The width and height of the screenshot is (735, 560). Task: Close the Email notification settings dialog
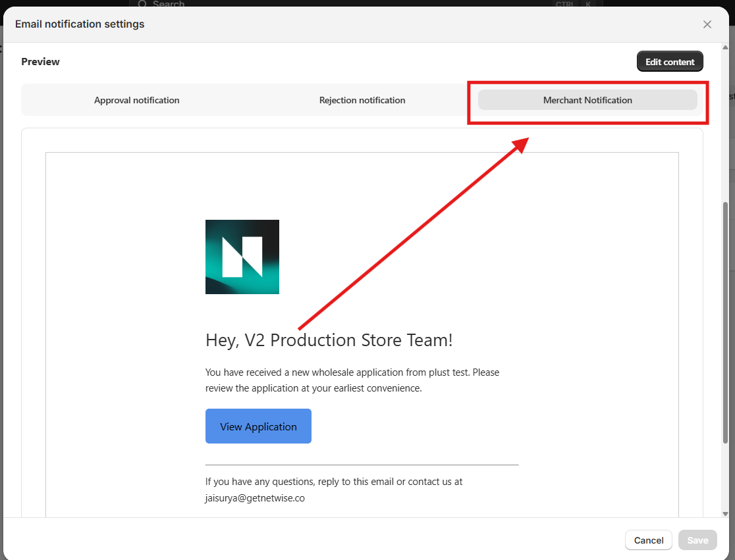coord(707,24)
